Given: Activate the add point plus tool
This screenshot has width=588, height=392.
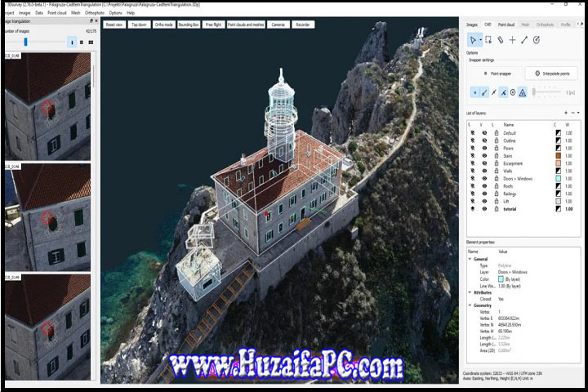Looking at the screenshot, I should [x=512, y=40].
